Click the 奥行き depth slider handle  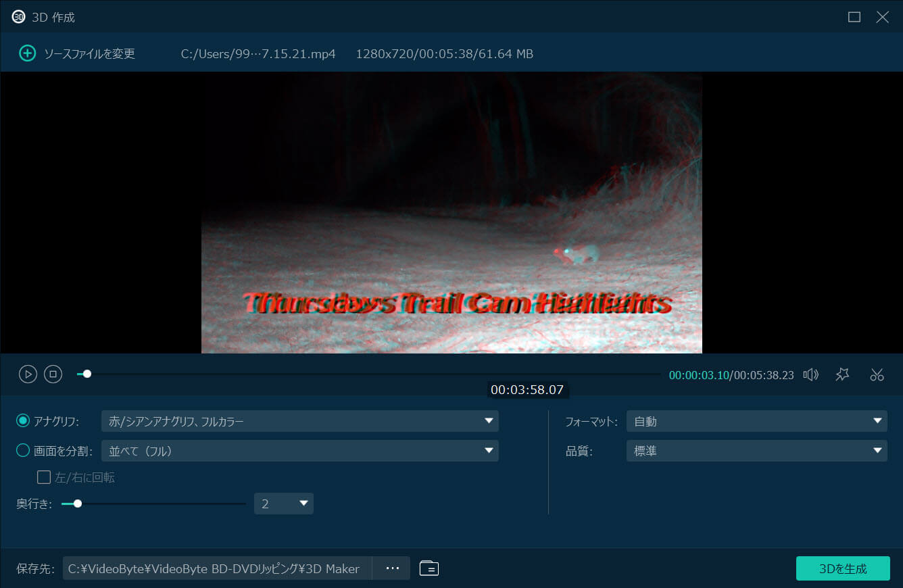(78, 503)
